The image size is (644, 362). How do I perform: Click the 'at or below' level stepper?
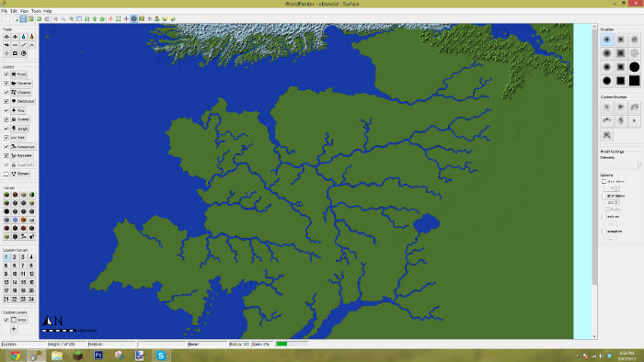(612, 202)
